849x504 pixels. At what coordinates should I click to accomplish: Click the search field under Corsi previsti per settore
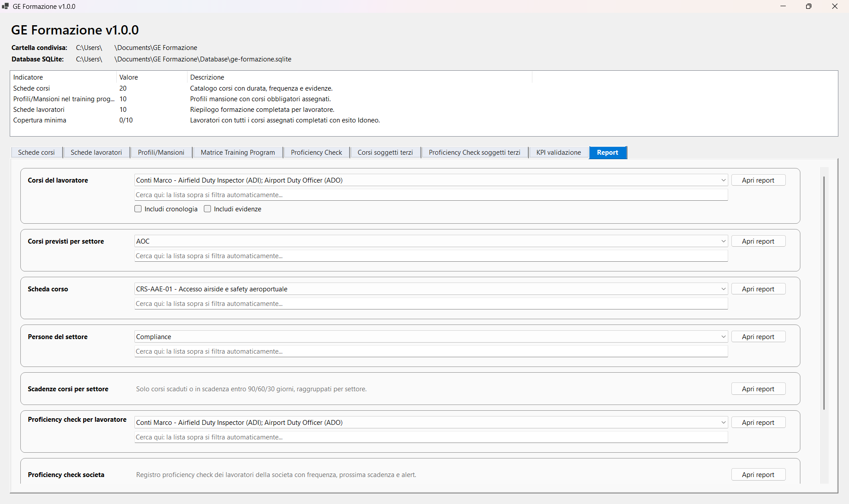(x=431, y=256)
